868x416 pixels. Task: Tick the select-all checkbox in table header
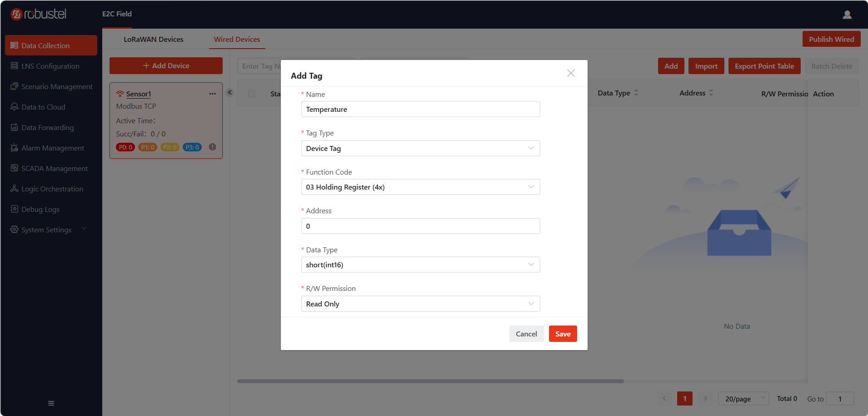251,94
